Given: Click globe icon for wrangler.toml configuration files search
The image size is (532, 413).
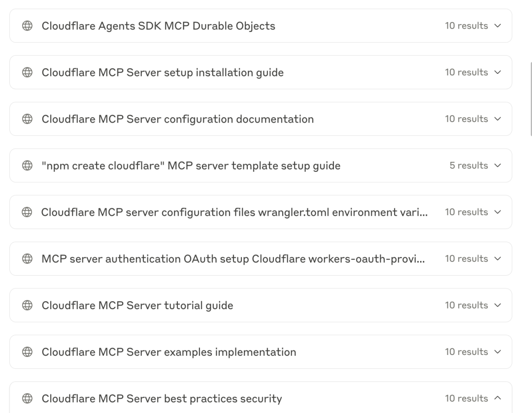Looking at the screenshot, I should click(28, 212).
